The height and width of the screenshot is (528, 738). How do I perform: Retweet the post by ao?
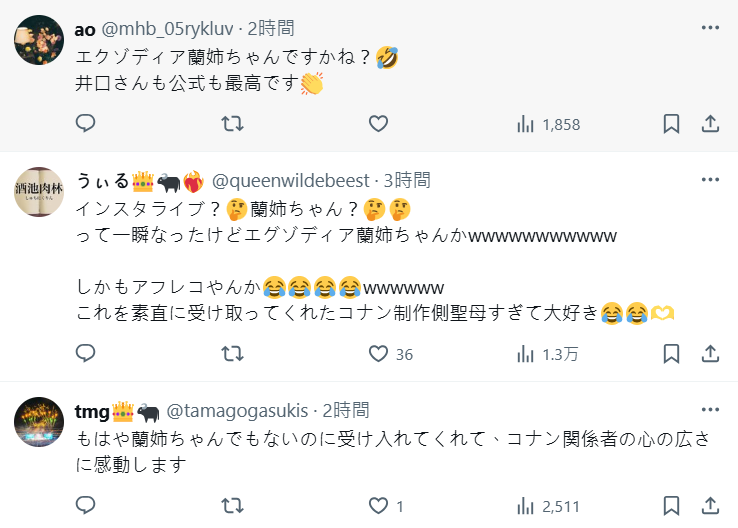click(x=232, y=124)
